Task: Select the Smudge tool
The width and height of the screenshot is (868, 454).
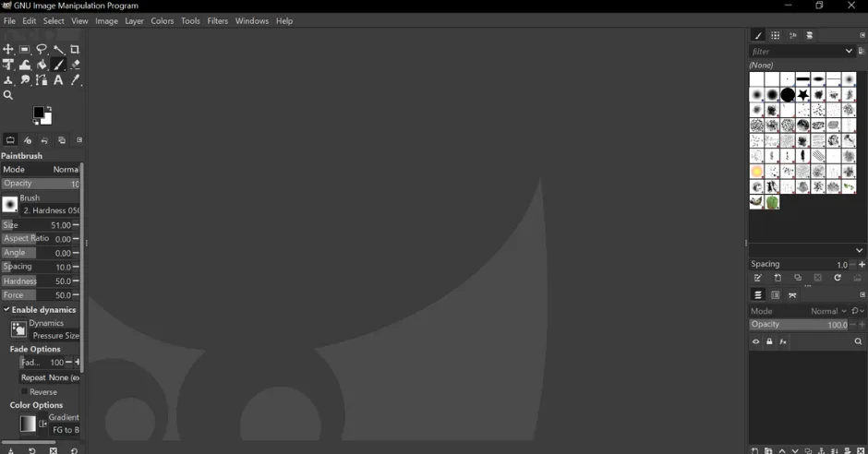Action: click(x=24, y=80)
